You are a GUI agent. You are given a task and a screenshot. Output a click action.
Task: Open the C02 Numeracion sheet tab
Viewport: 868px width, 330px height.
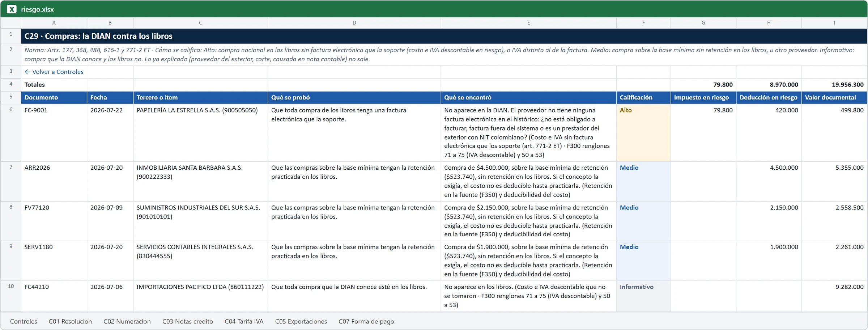127,321
